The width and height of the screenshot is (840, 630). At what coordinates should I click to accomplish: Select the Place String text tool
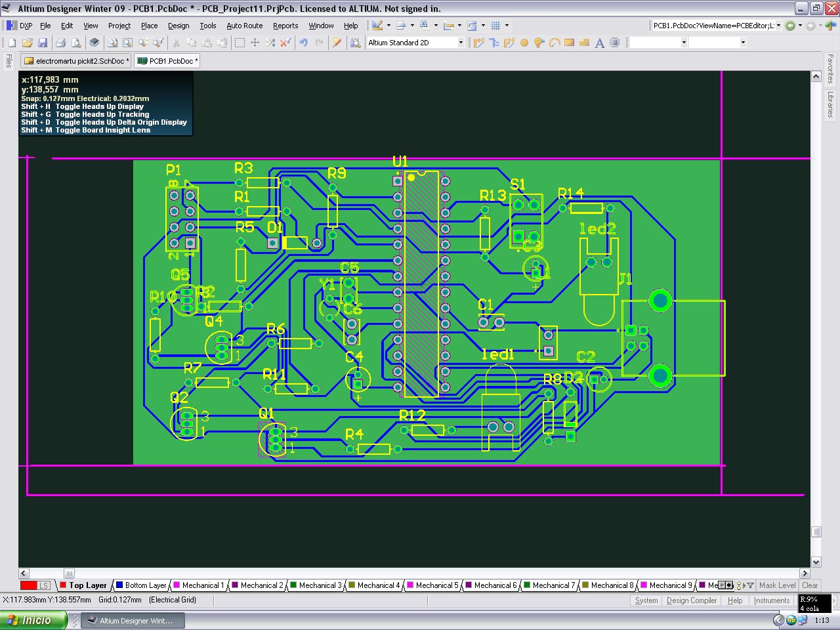[599, 43]
